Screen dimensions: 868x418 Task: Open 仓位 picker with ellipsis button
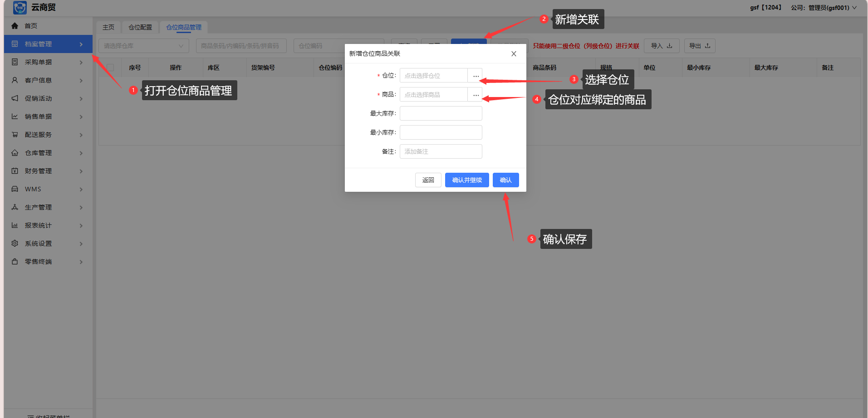475,76
